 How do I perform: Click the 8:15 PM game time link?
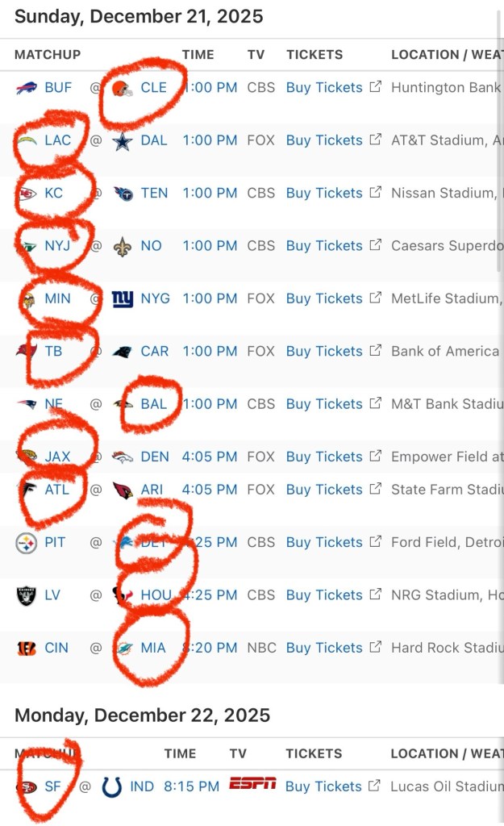pos(191,786)
